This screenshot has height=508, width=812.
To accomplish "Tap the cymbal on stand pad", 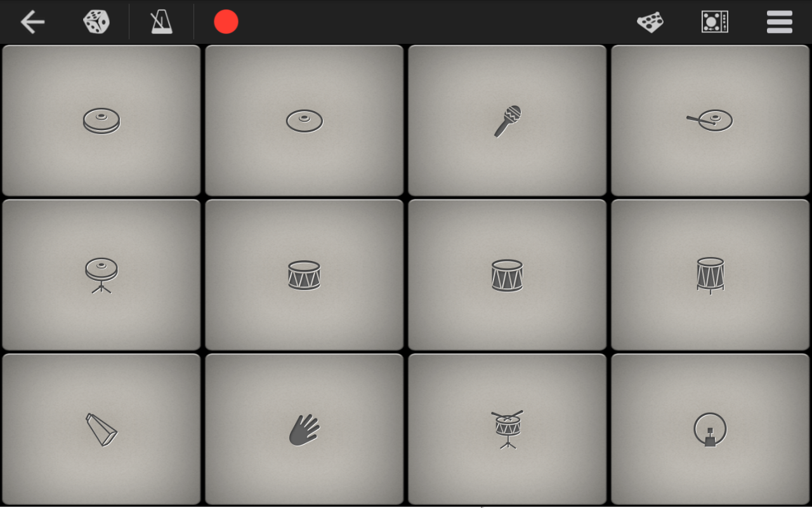I will click(x=101, y=275).
